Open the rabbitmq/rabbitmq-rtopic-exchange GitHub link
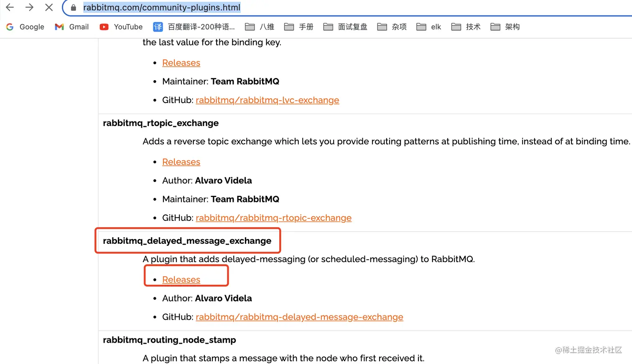The width and height of the screenshot is (632, 364). pyautogui.click(x=274, y=218)
